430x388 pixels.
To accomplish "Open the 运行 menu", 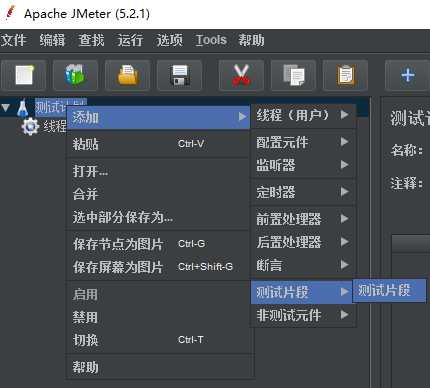I will click(130, 40).
